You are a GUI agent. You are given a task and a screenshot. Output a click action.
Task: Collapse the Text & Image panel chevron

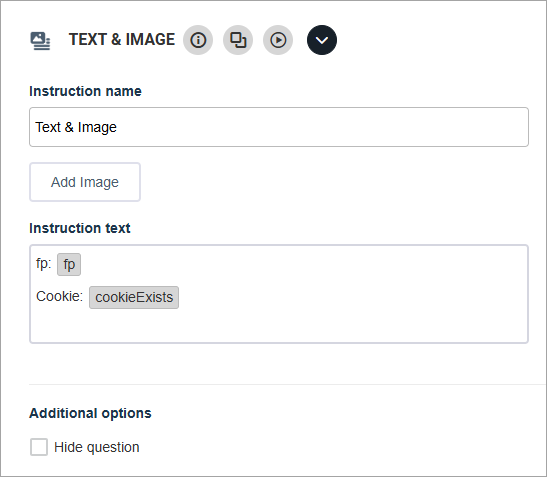(x=322, y=40)
